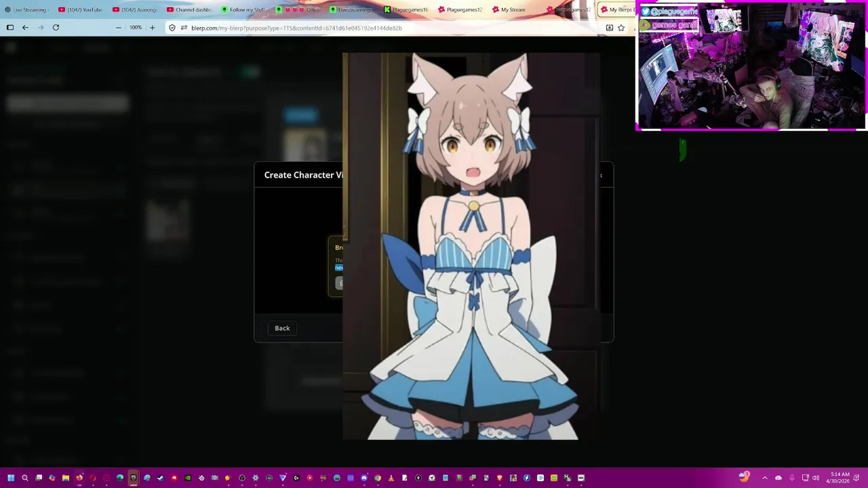Switch to the Follow my Stuff tab

pos(243,9)
